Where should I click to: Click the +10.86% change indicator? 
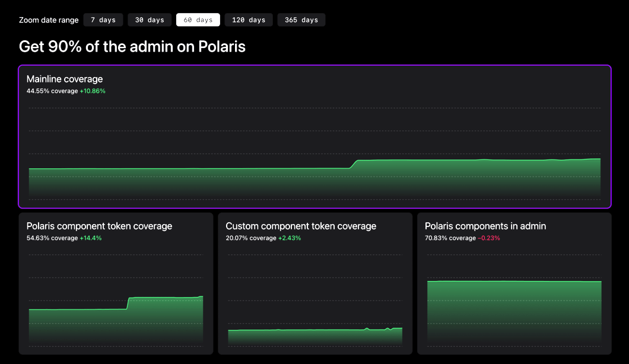[x=93, y=91]
